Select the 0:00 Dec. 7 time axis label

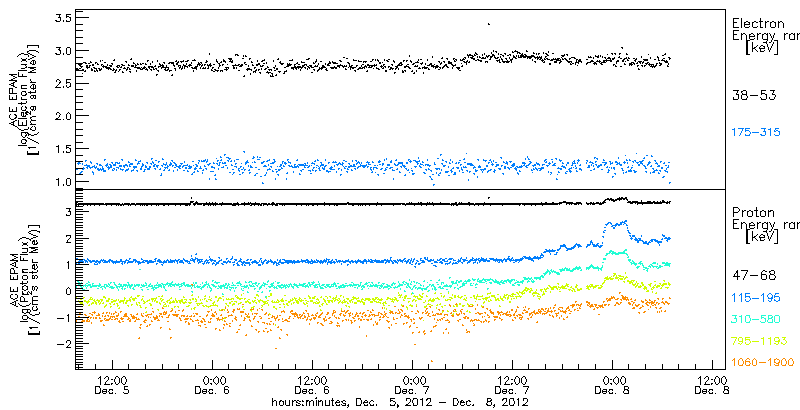413,385
